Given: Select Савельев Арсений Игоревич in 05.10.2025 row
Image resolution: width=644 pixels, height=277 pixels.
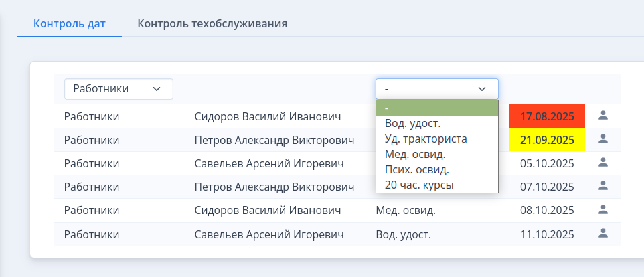Looking at the screenshot, I should [x=269, y=163].
